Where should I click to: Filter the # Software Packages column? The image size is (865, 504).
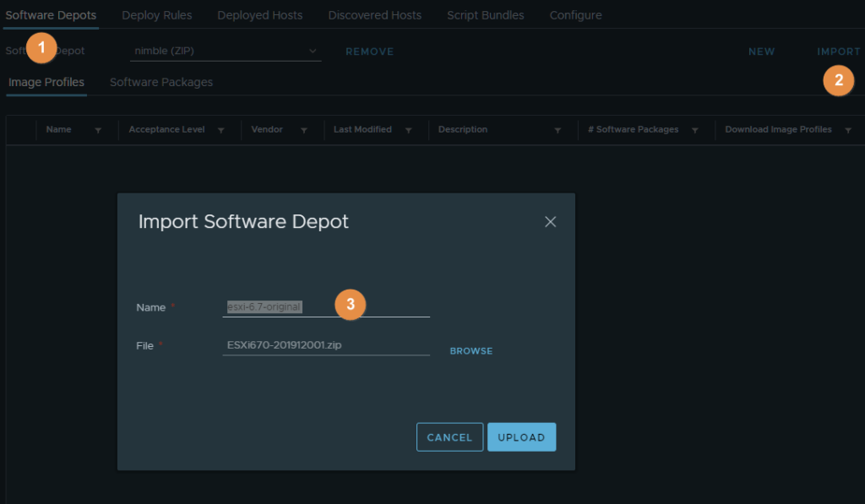pyautogui.click(x=695, y=131)
